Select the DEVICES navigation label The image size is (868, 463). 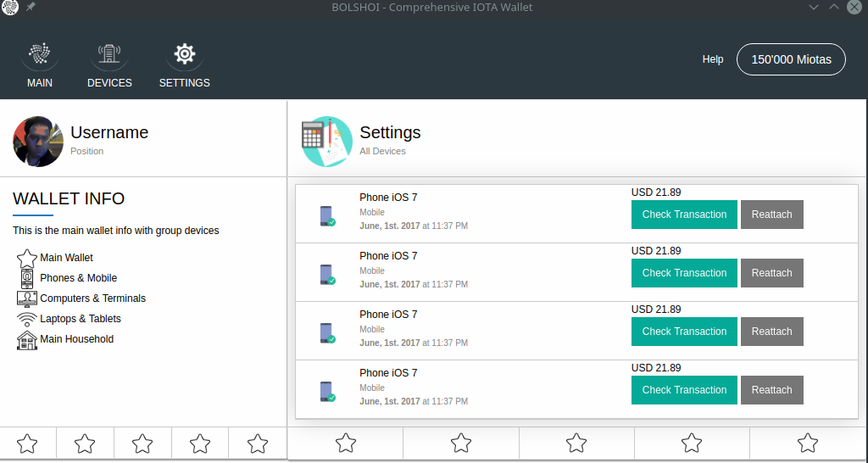click(109, 83)
